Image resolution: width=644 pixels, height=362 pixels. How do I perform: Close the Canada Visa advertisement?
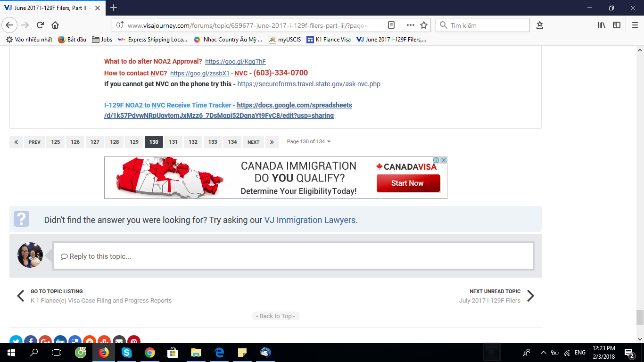[443, 160]
